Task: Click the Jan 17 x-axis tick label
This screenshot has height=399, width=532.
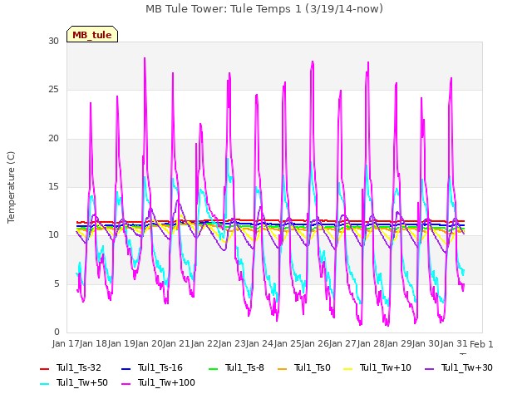Action: click(66, 343)
